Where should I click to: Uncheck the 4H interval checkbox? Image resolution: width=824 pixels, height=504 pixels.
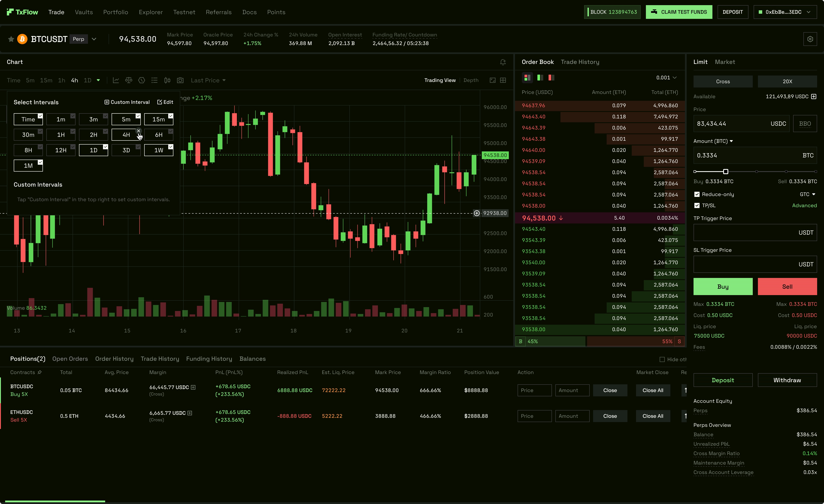coord(139,131)
